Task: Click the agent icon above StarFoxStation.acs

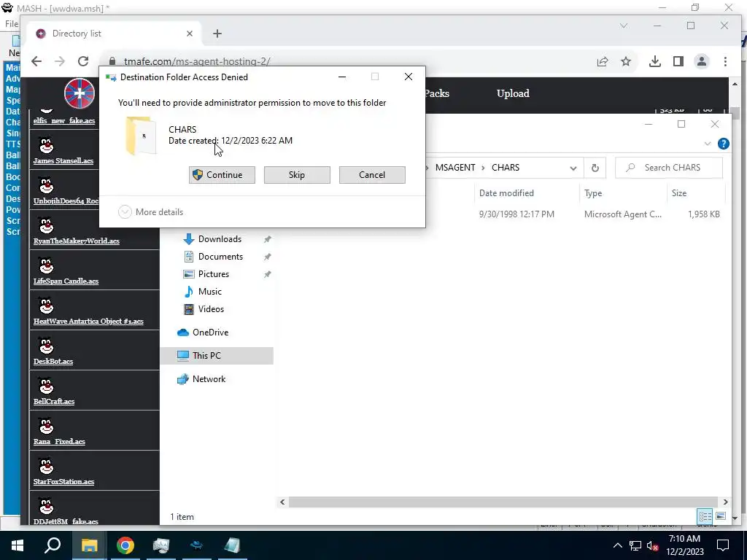Action: click(46, 466)
